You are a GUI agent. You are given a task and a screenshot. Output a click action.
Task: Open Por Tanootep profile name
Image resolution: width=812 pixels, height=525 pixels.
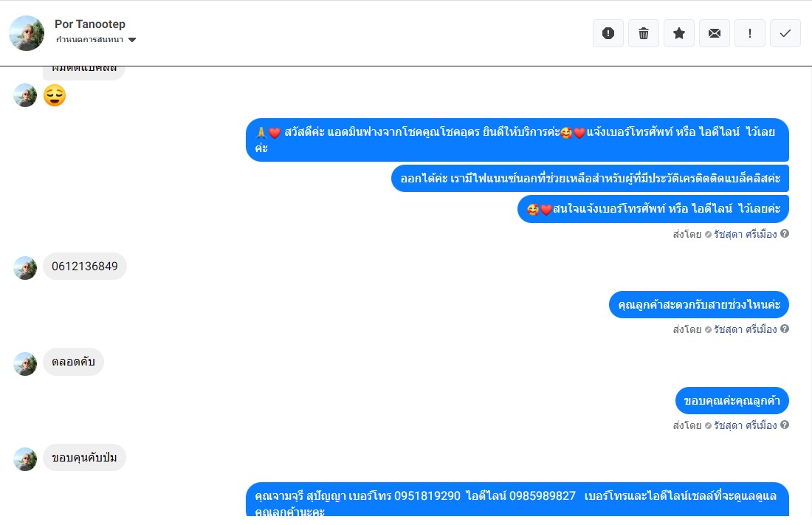click(x=90, y=24)
